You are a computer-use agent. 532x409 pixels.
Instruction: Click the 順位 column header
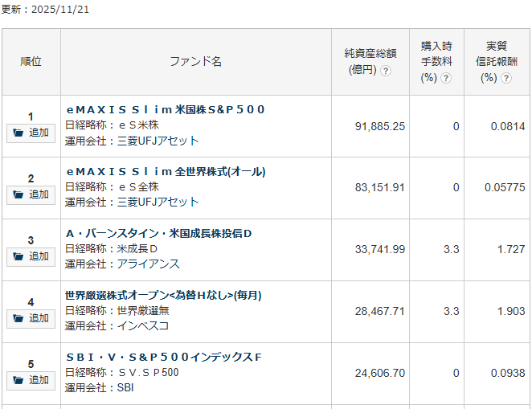click(x=31, y=62)
